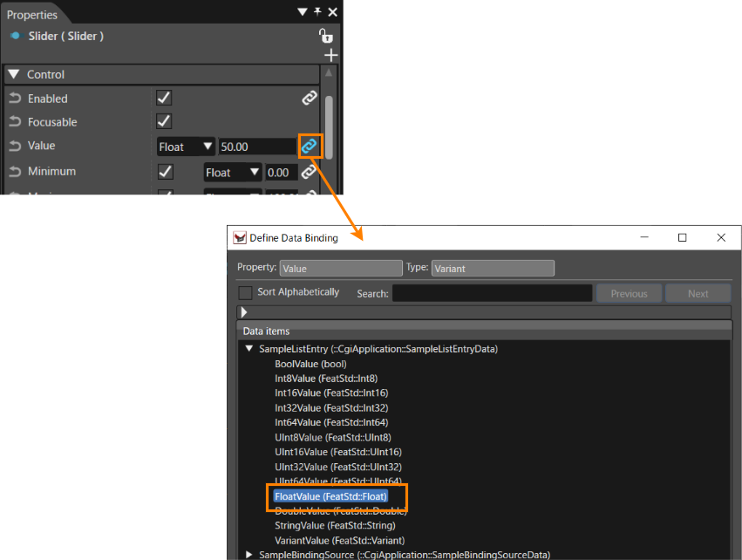This screenshot has height=560, width=742.
Task: Reset the Enabled property
Action: [15, 99]
